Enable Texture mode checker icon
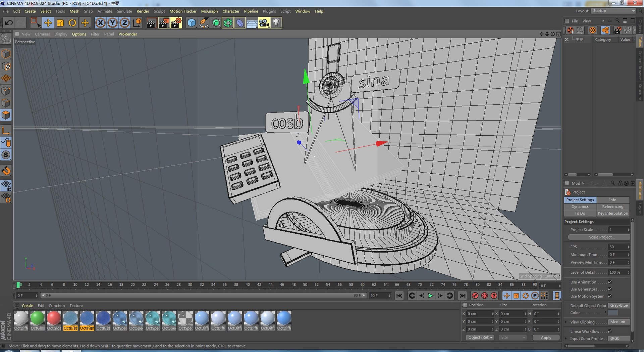 [x=6, y=67]
